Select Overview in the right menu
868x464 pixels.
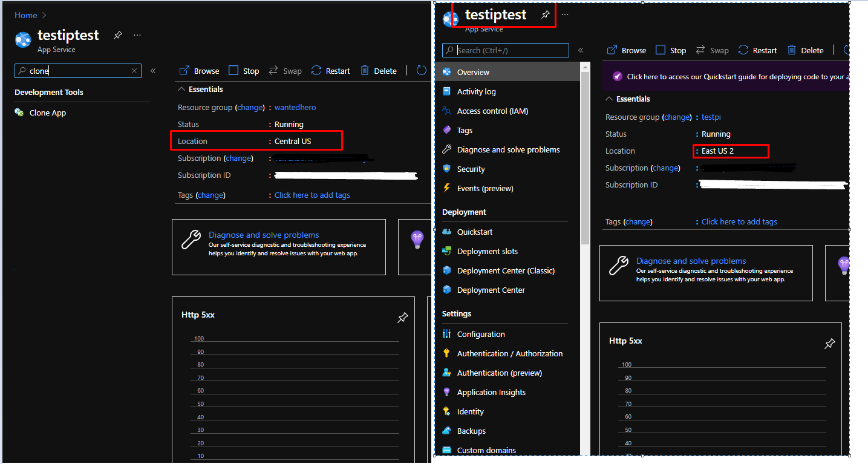click(x=507, y=72)
